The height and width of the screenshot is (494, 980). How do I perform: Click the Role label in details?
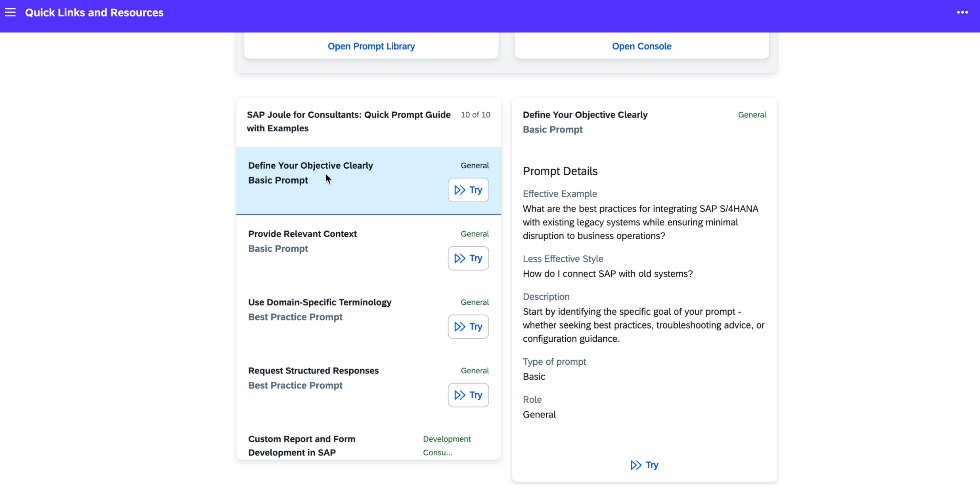coord(532,400)
